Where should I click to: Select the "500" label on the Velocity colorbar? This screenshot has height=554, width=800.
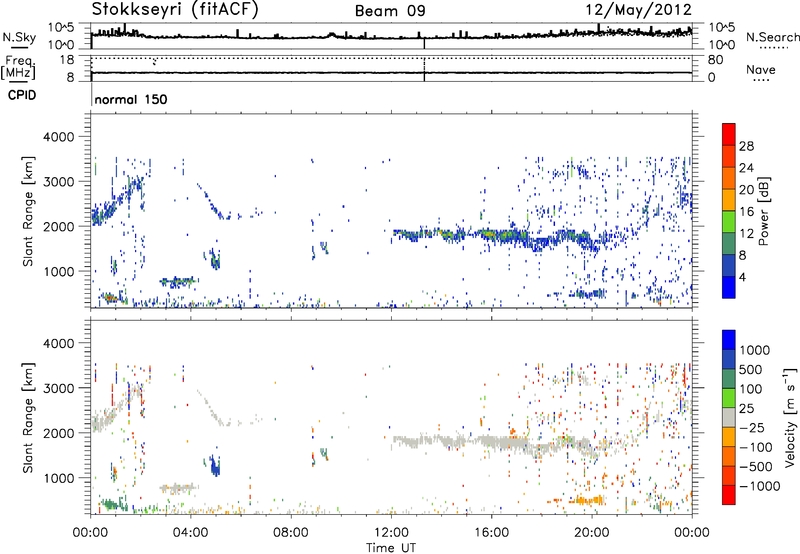point(751,369)
